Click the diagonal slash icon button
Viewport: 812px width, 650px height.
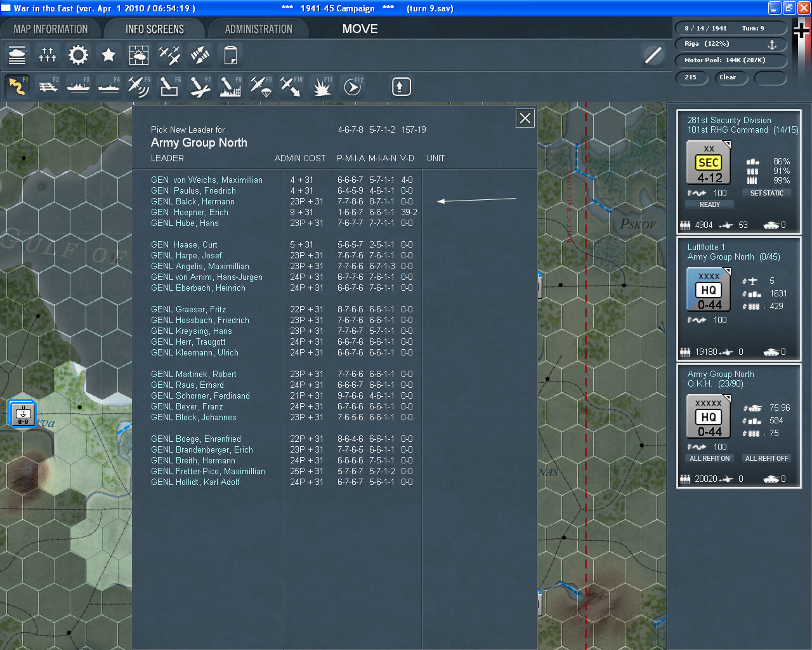(x=653, y=55)
